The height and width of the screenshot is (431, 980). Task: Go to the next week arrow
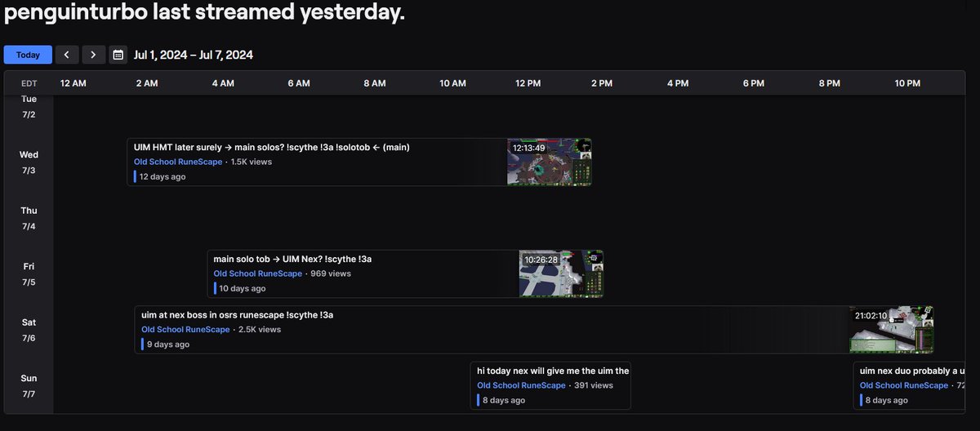point(93,55)
